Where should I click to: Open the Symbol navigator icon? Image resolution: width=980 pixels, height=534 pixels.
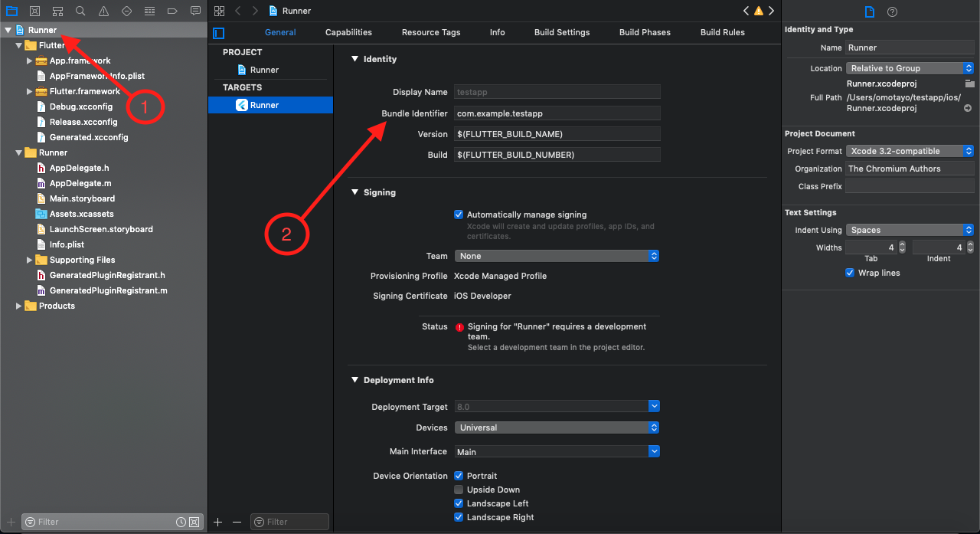pyautogui.click(x=57, y=11)
